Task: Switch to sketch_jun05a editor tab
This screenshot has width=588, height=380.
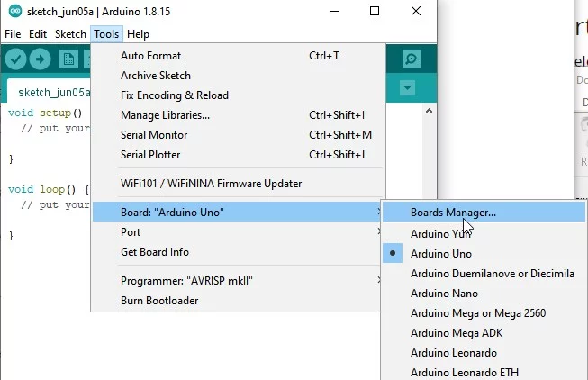Action: 50,92
